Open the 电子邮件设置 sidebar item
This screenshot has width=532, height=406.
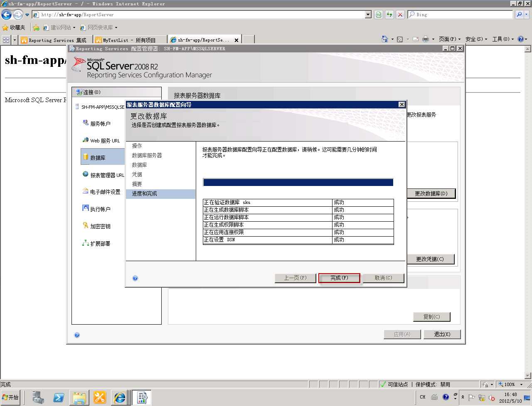pos(101,192)
